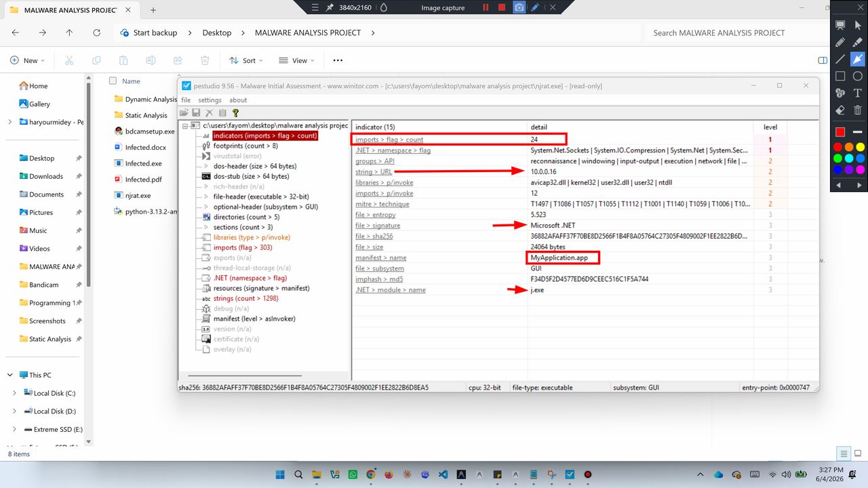Screen dimensions: 868x488
Task: Click the open file icon in pestudio toolbar
Action: 184,113
